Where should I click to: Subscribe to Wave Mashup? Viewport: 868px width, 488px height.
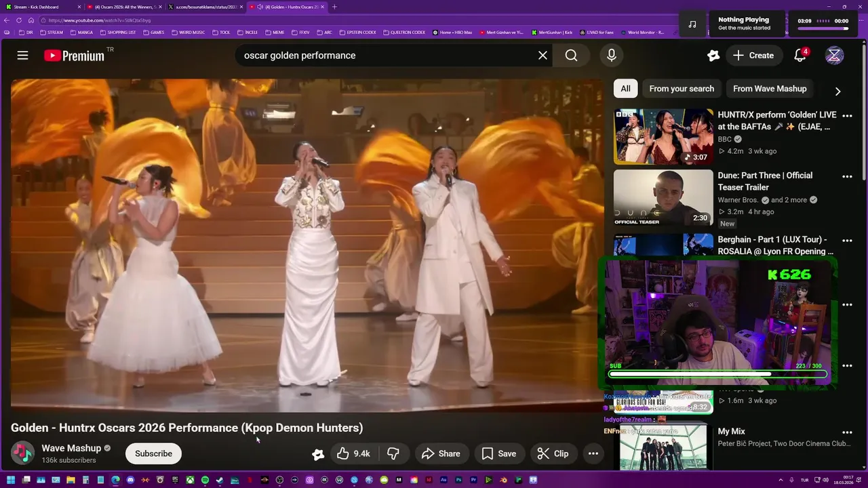[153, 453]
